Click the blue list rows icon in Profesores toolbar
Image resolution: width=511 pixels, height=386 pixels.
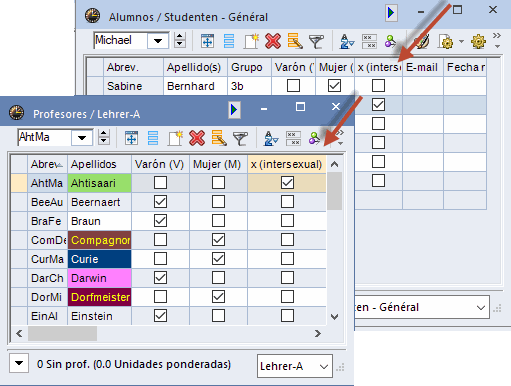(153, 138)
